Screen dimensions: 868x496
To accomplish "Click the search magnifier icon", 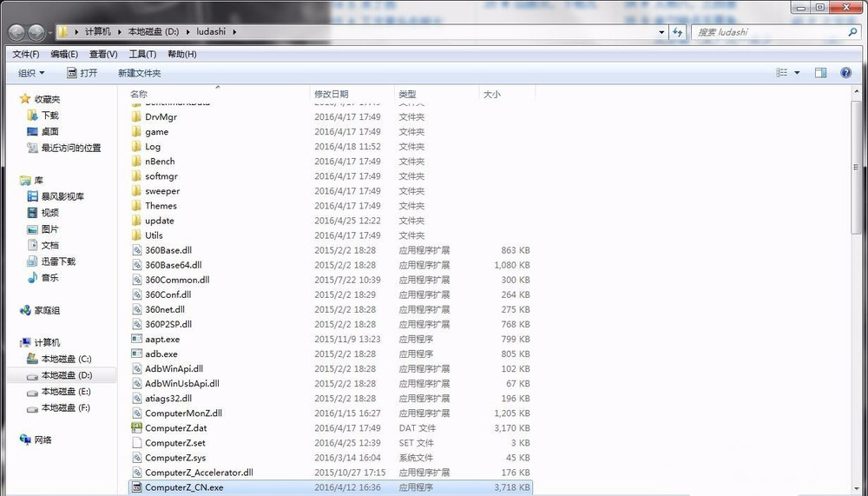I will 852,32.
